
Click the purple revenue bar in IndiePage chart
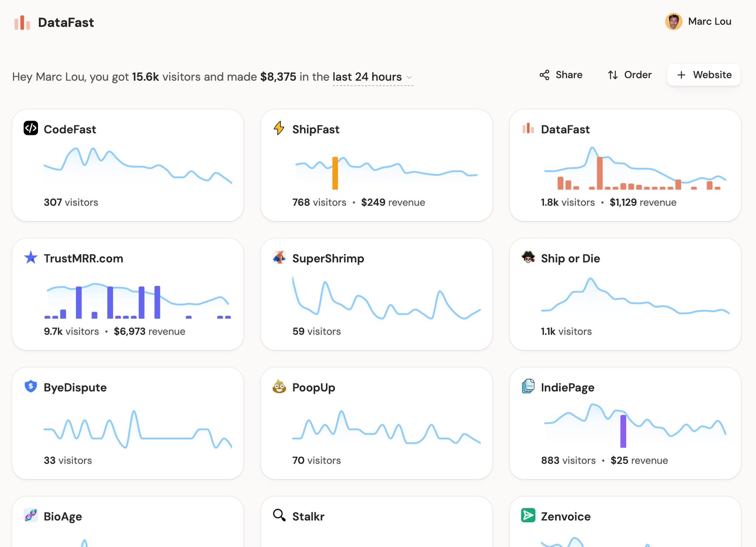click(623, 431)
